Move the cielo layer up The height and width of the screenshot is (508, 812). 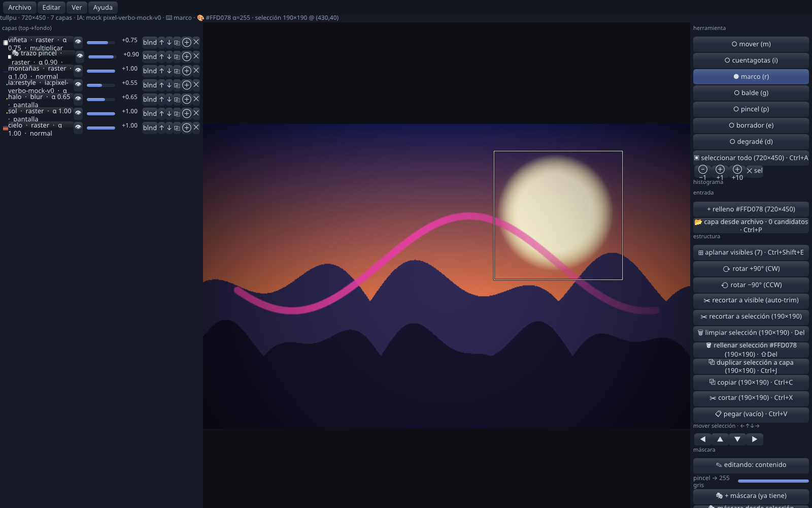[x=161, y=128]
